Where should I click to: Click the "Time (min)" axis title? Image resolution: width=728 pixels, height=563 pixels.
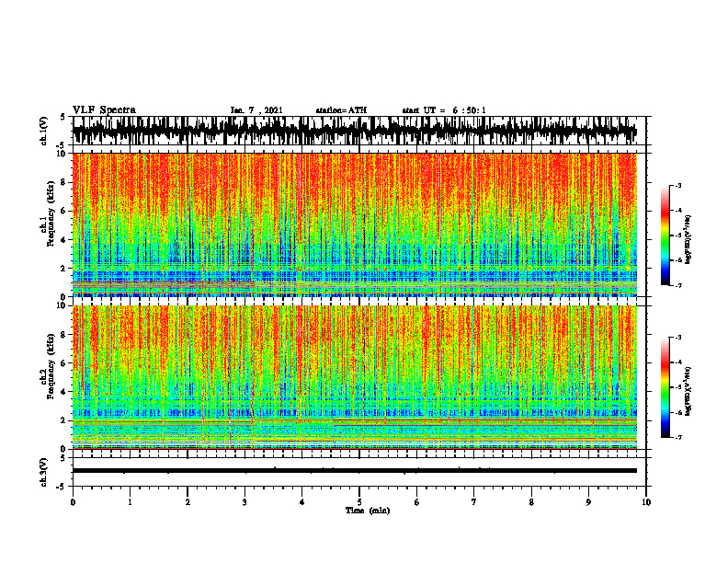click(x=368, y=511)
